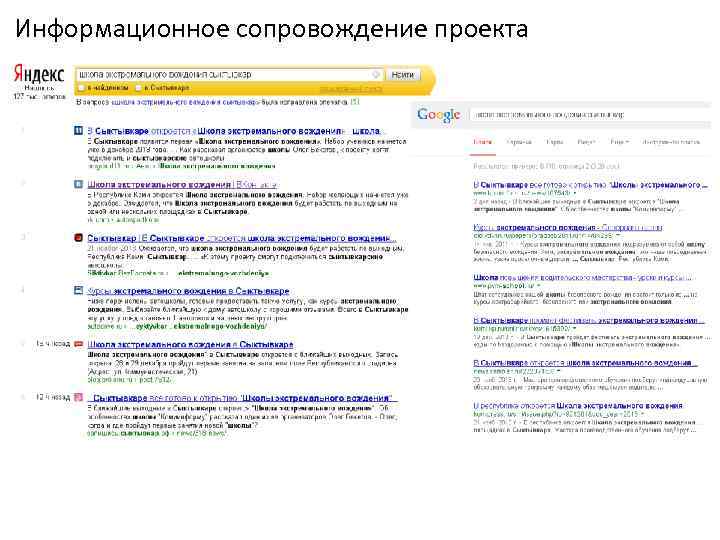Image resolution: width=720 pixels, height=540 pixels.
Task: Open Yandex result Школа экстремального вождения в Сыктывкаре
Action: (x=190, y=344)
